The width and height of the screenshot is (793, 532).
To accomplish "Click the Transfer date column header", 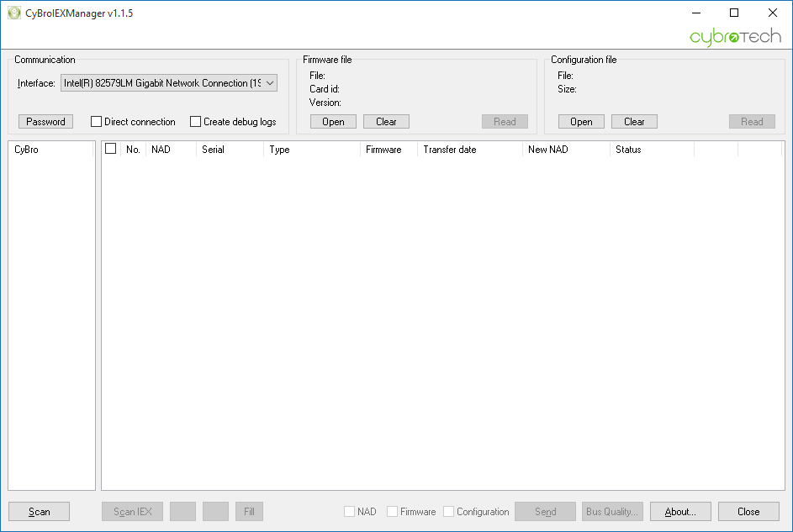I will coord(468,150).
